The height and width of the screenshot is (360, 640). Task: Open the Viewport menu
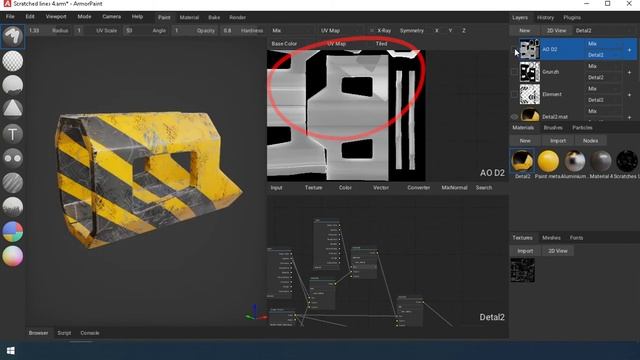(56, 17)
